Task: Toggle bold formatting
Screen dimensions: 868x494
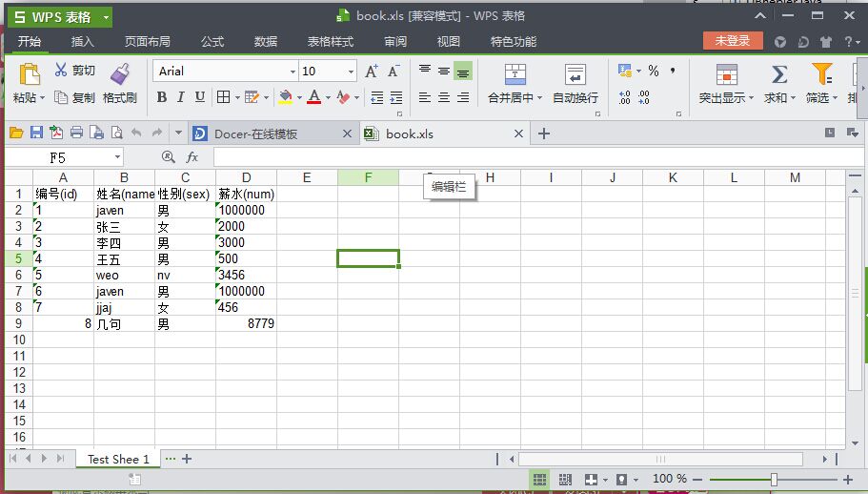Action: [x=162, y=97]
